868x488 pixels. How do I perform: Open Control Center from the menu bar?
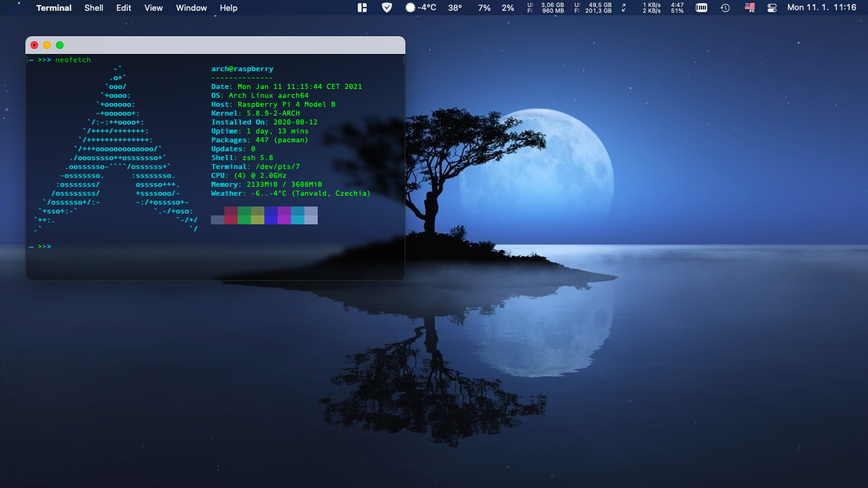(772, 8)
